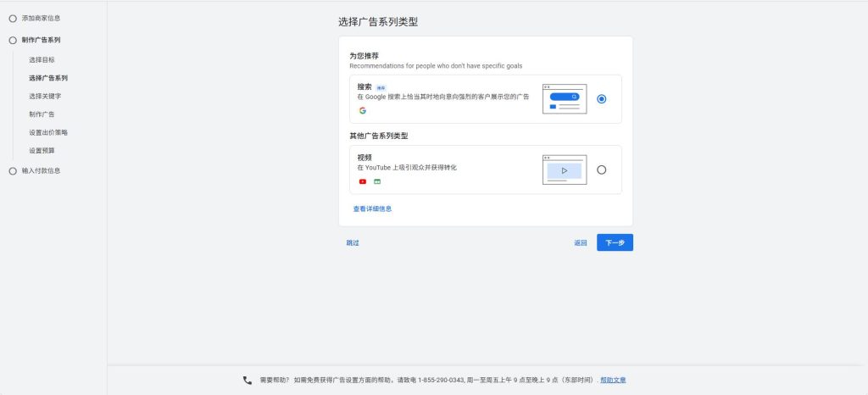Click the green display icon beside YouTube icon

pos(377,181)
